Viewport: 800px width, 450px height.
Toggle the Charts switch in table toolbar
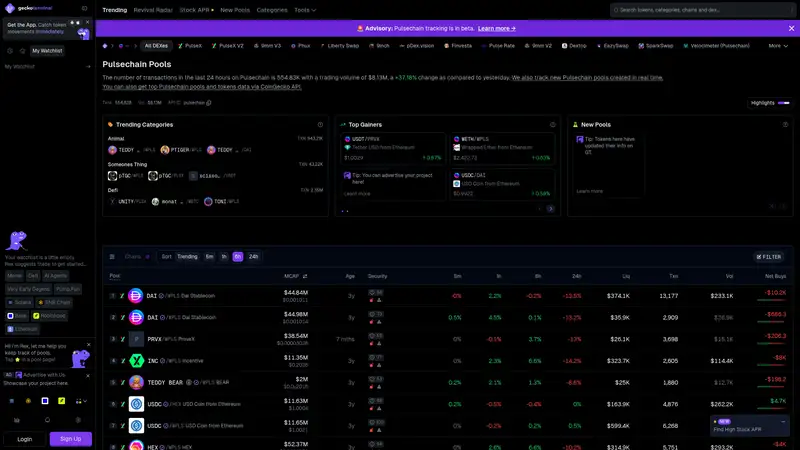coord(147,257)
